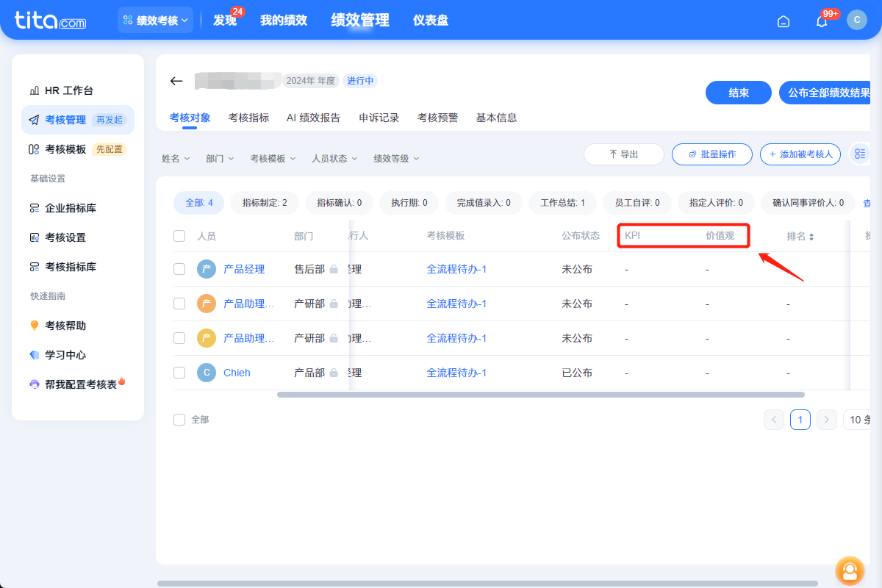Click the 结束 button
882x588 pixels.
[x=738, y=93]
